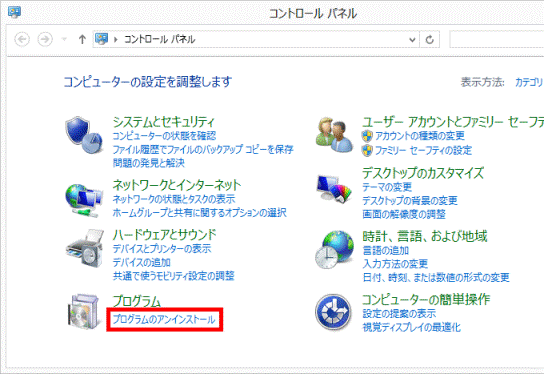Click shield icon beside アカウントの種類の変更

click(367, 136)
